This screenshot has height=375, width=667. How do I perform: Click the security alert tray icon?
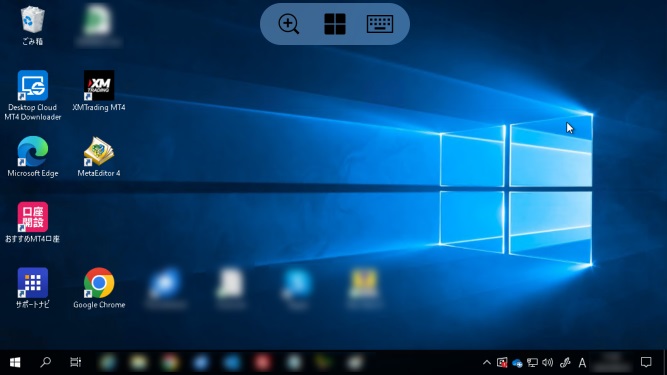502,363
